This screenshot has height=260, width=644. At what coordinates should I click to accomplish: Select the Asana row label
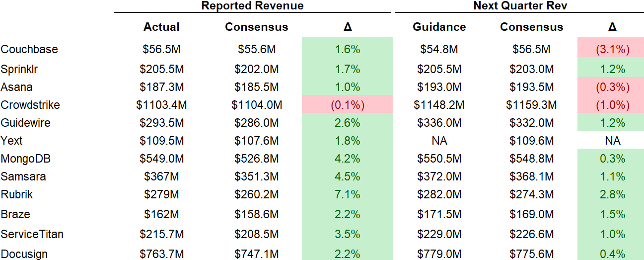click(16, 87)
